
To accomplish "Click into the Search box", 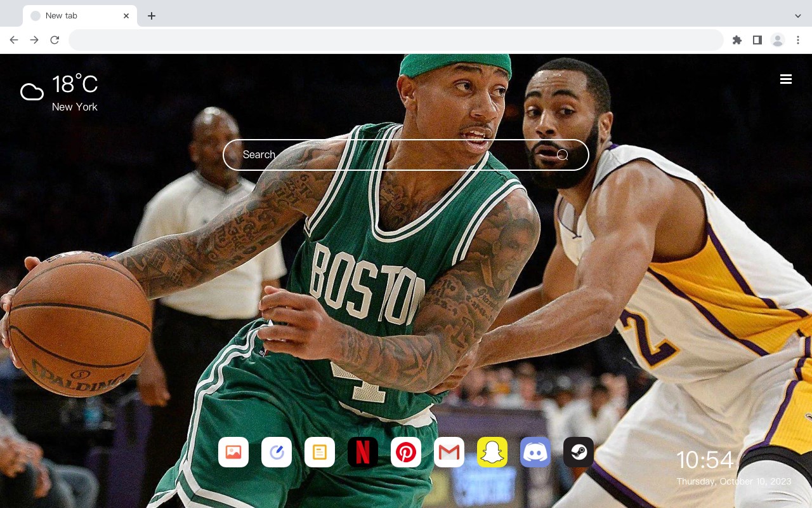I will [406, 155].
